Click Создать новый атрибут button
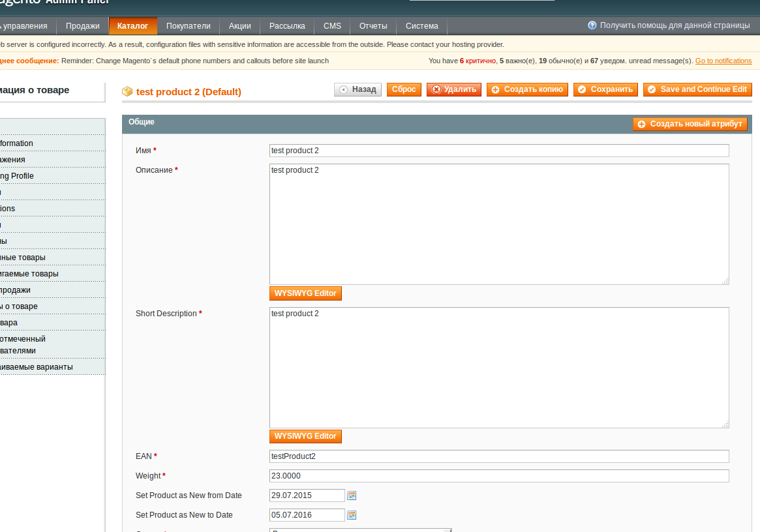 coord(690,124)
